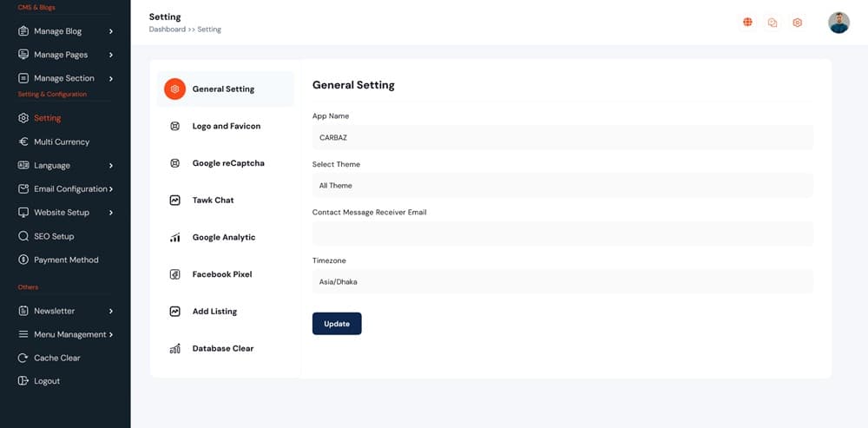
Task: Click the Dashboard breadcrumb link
Action: (167, 30)
